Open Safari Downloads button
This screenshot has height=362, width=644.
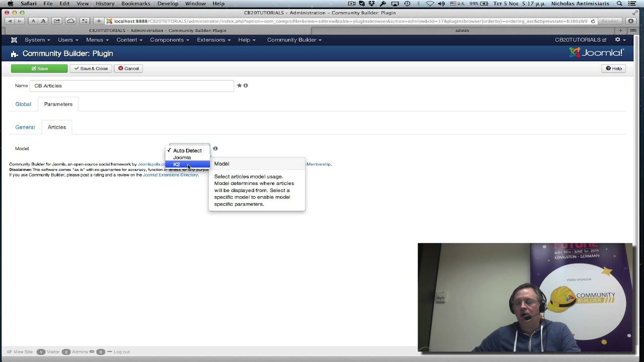coord(631,21)
